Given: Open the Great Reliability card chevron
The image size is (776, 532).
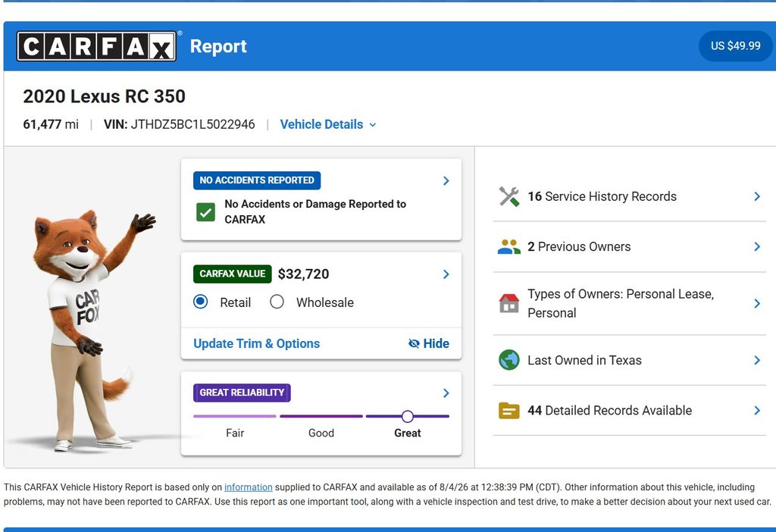Looking at the screenshot, I should [446, 393].
